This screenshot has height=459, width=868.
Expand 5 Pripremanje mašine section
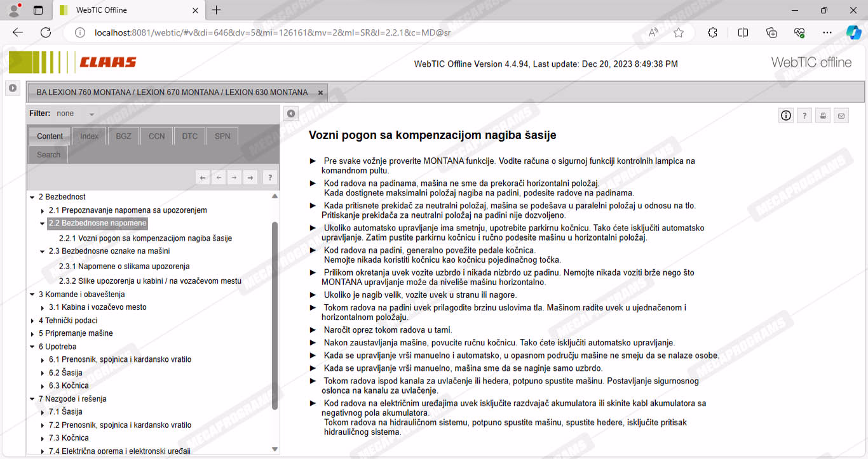(x=32, y=334)
